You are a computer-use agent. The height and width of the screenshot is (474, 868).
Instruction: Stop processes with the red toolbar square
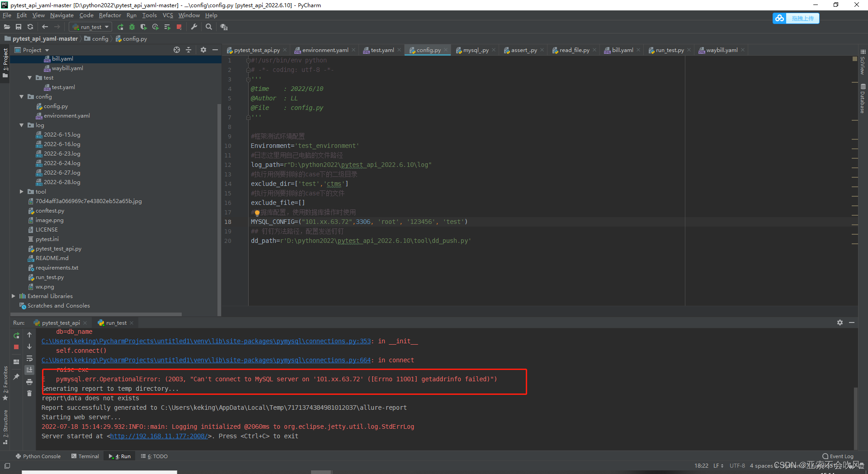(x=179, y=27)
